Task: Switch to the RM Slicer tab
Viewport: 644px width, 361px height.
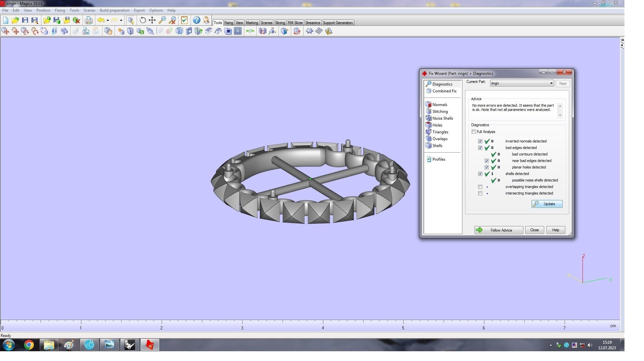Action: 295,23
